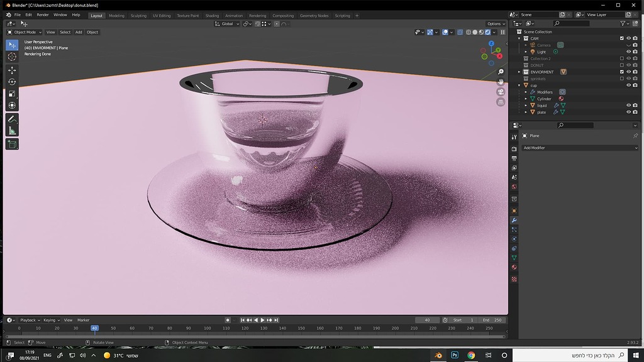The height and width of the screenshot is (362, 644).
Task: Open the Object Constraints properties tab
Action: 514,248
